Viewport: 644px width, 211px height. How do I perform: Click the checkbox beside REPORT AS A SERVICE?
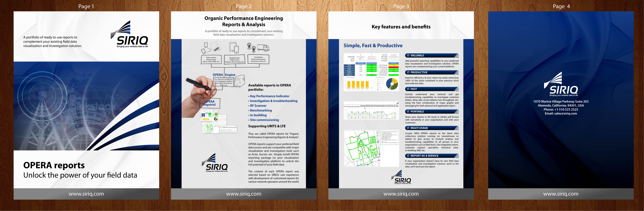pyautogui.click(x=408, y=156)
